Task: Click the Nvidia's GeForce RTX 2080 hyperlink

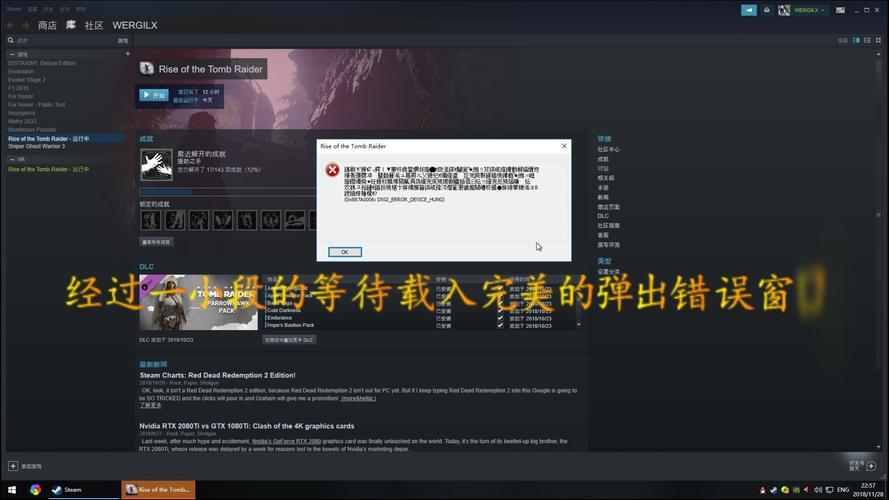Action: [286, 441]
